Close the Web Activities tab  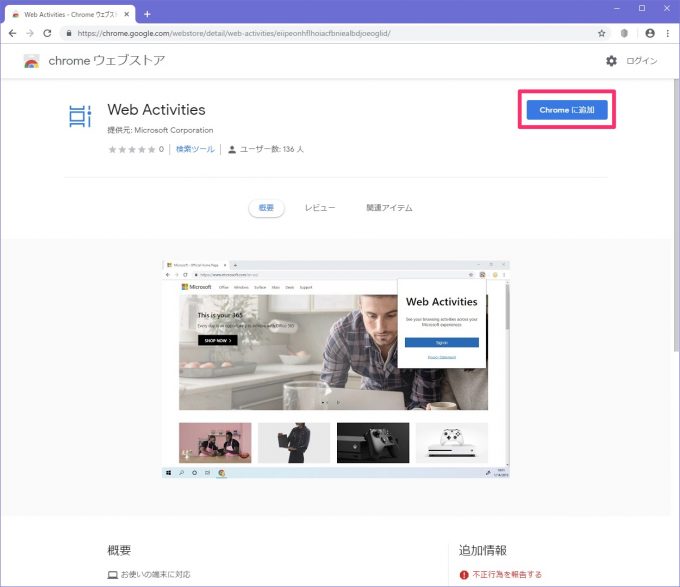pyautogui.click(x=127, y=14)
